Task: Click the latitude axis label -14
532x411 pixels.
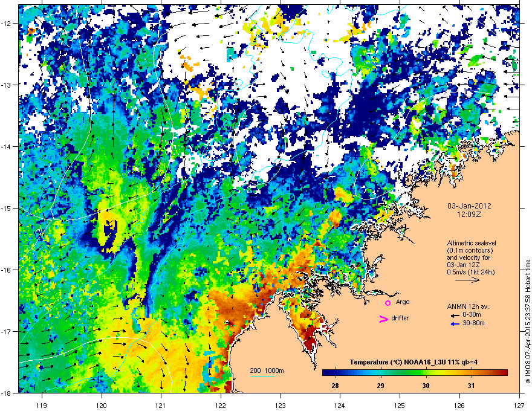Action: tap(7, 146)
